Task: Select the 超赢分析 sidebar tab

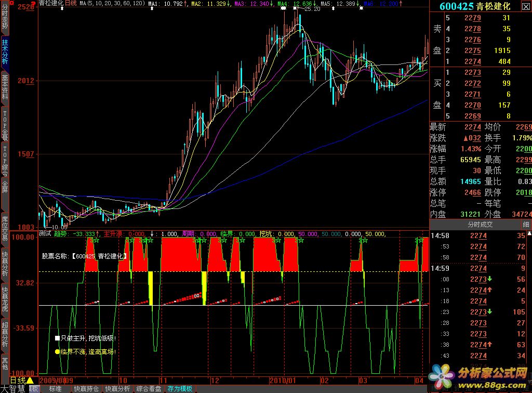Action: click(5, 334)
